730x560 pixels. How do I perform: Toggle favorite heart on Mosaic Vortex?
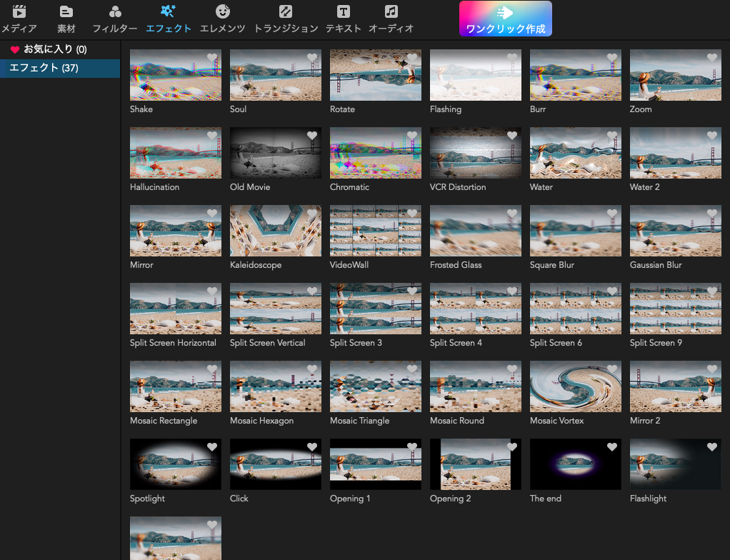point(612,369)
